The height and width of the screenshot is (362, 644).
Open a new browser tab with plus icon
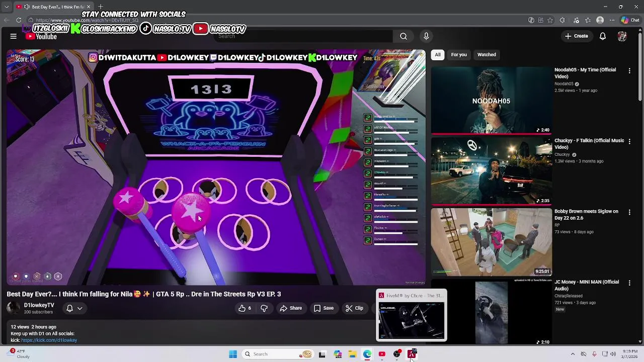coord(101,7)
